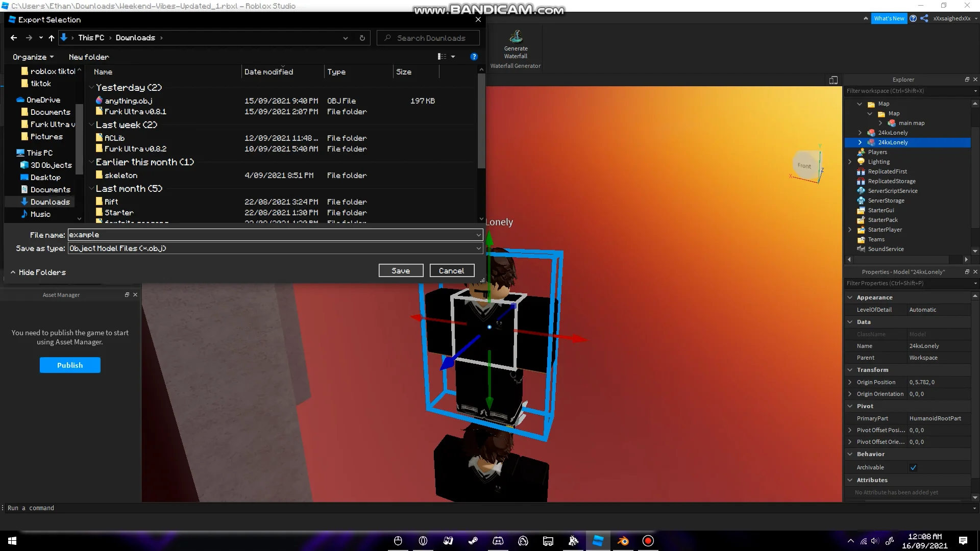Open Roblox Studio help icon
This screenshot has height=551, width=980.
[x=913, y=18]
